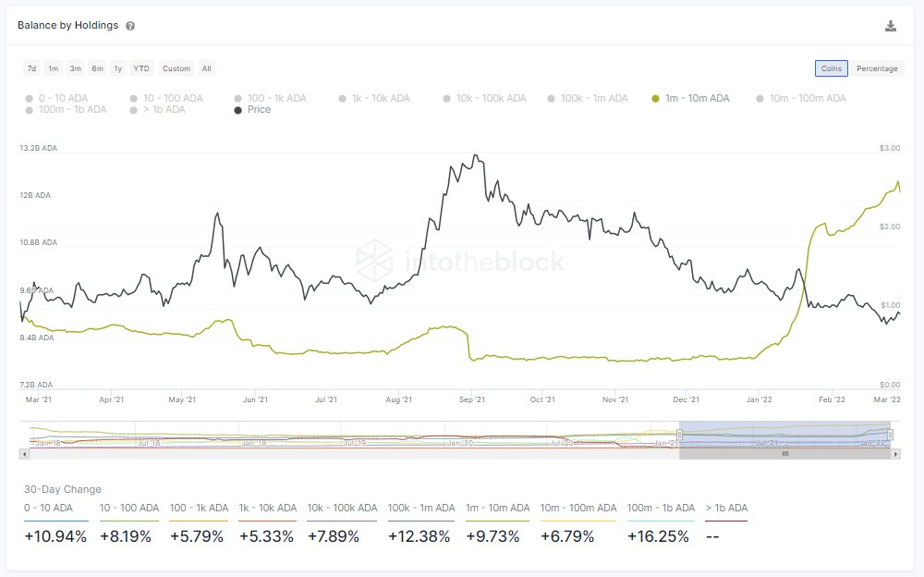Open the Custom date range selector
Viewport: 924px width, 577px height.
(x=176, y=68)
